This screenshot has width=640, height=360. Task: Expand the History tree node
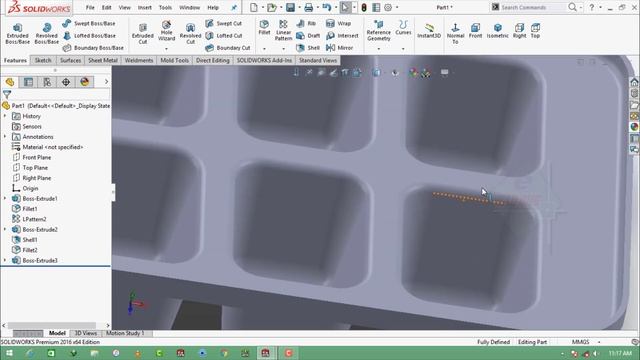5,116
